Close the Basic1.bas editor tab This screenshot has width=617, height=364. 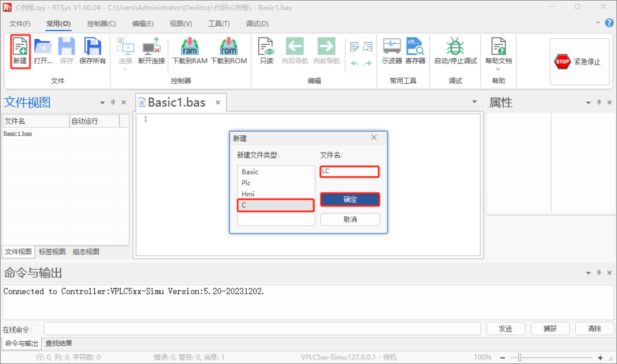218,102
